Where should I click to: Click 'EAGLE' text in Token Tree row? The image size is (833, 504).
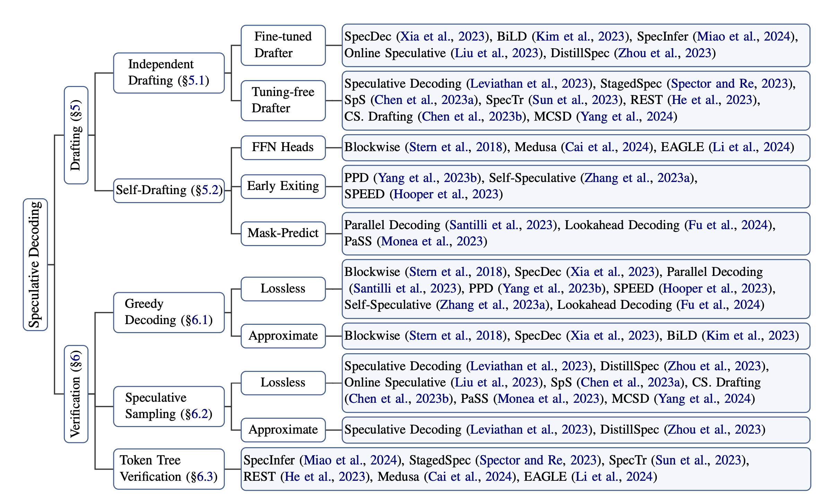pyautogui.click(x=545, y=477)
